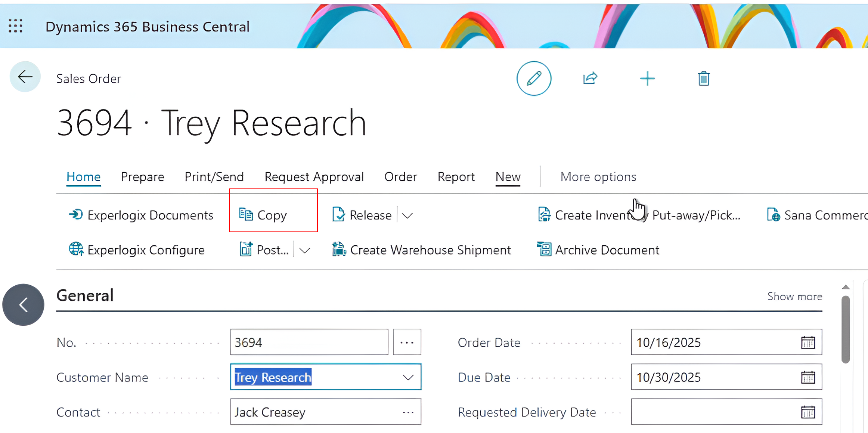
Task: Click the share icon
Action: [x=590, y=79]
